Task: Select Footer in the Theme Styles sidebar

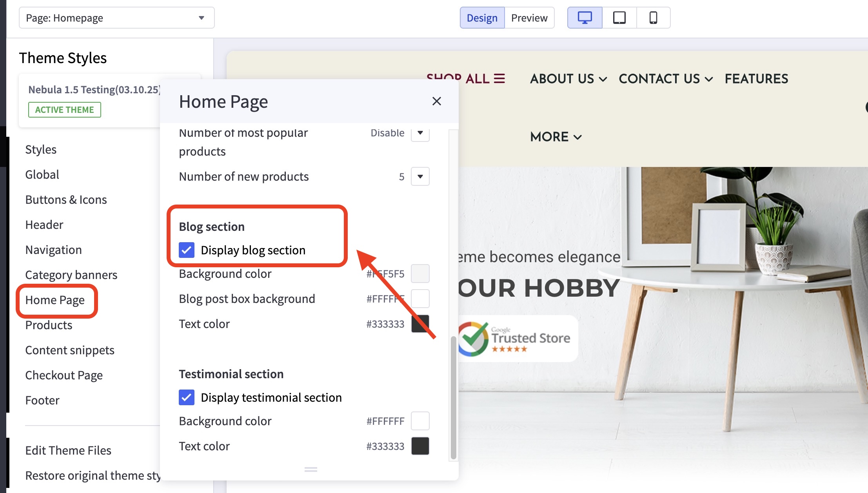Action: (42, 400)
